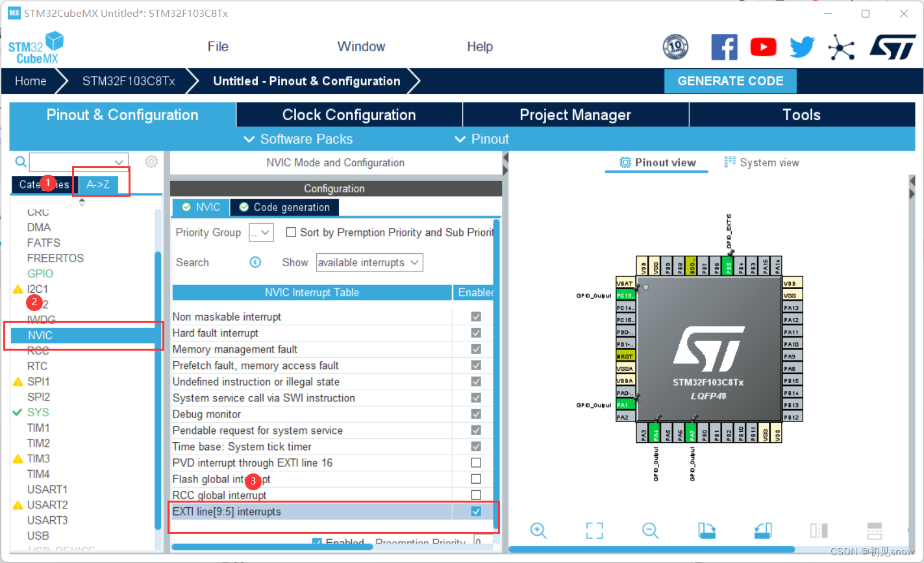Rotate the chip counter-clockwise

pos(763,531)
